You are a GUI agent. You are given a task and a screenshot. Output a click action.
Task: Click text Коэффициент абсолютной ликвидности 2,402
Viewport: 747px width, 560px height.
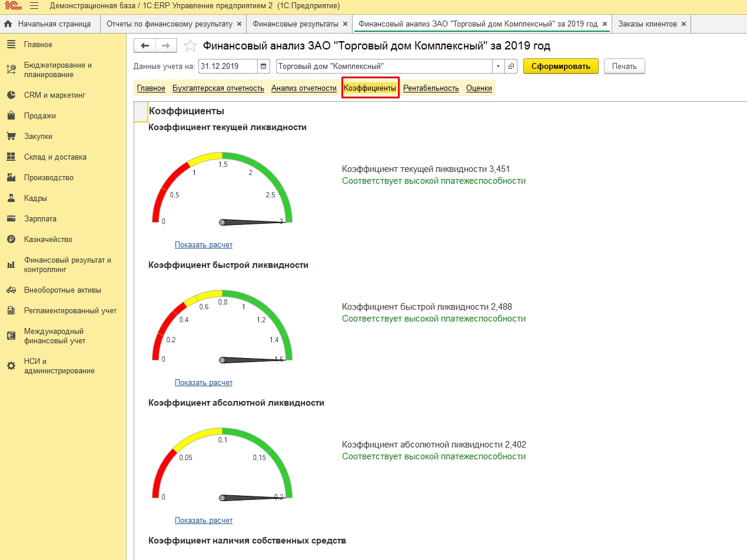(x=434, y=445)
